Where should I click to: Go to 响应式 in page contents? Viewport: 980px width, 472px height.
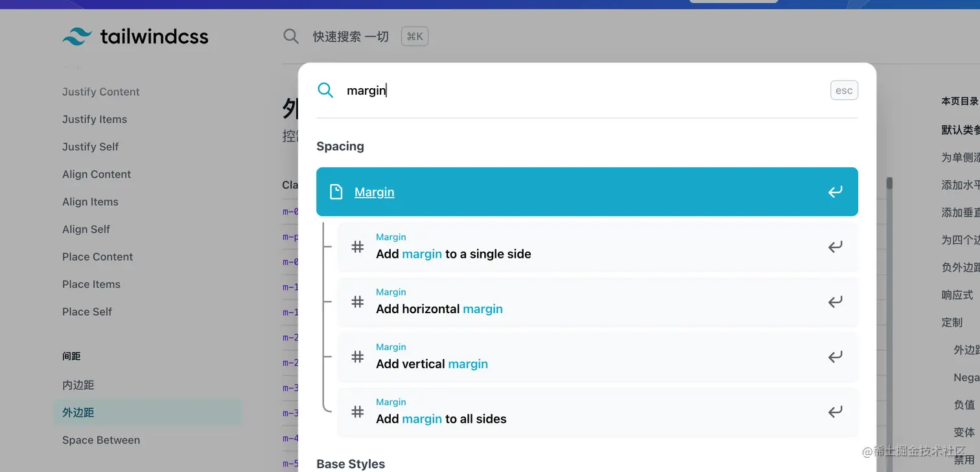coord(957,295)
